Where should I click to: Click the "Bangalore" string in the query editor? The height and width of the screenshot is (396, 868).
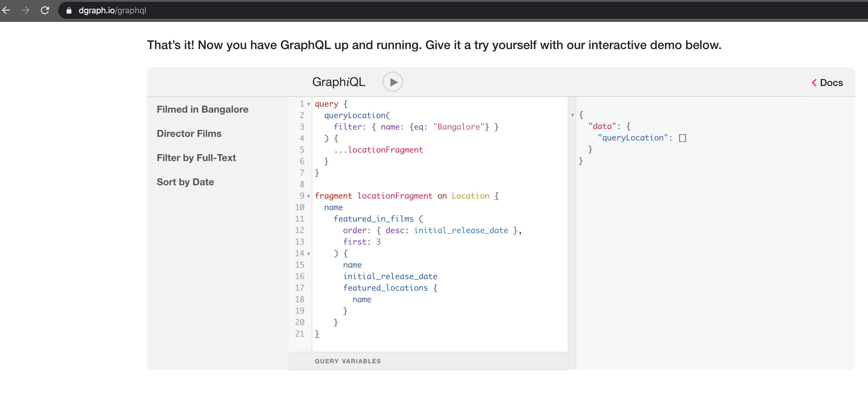[459, 127]
